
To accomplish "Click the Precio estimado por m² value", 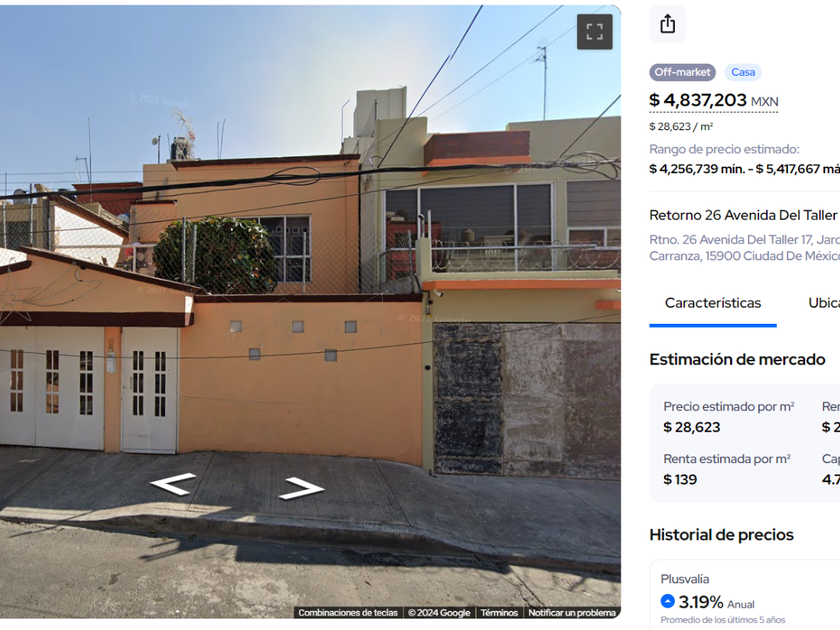I will [692, 427].
